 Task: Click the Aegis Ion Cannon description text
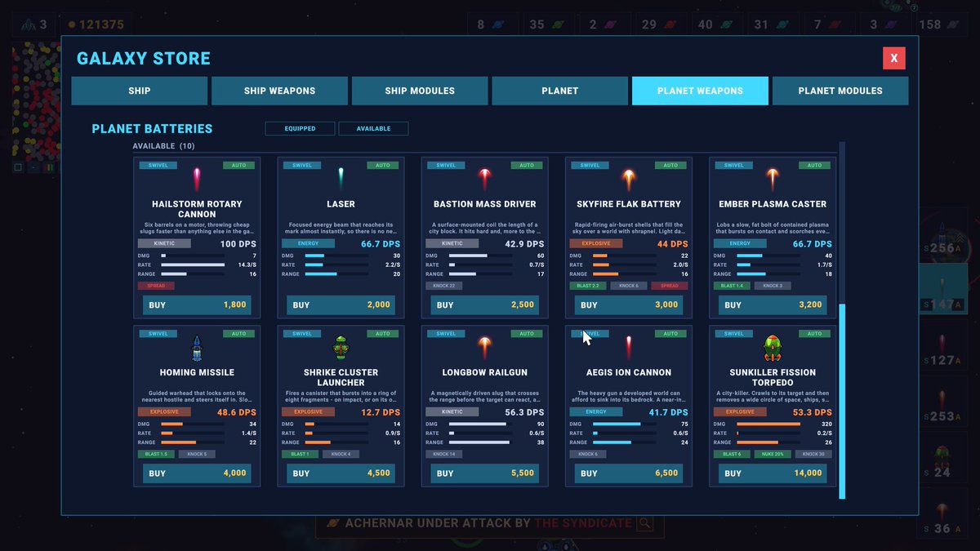(x=628, y=397)
